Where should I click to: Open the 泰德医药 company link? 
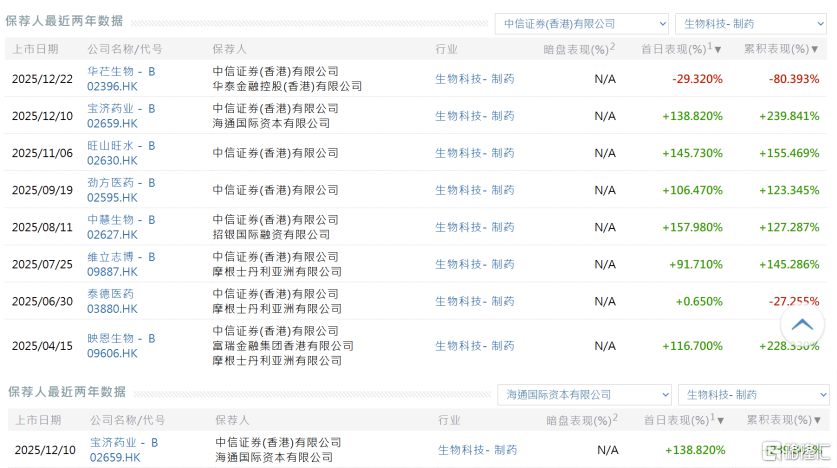[110, 294]
